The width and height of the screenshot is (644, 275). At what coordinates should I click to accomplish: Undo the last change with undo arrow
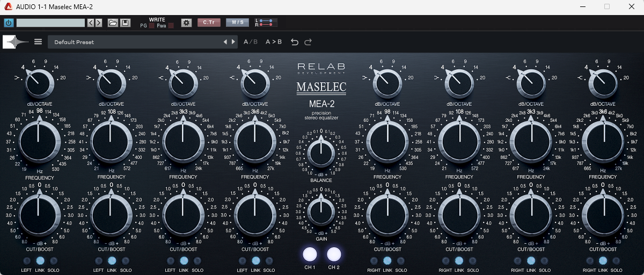[x=295, y=42]
